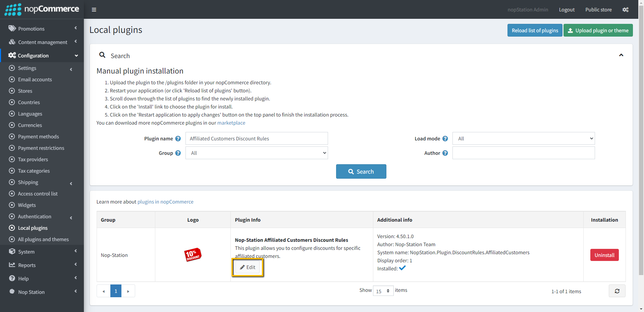Click nopStation Admin username text

pyautogui.click(x=528, y=10)
